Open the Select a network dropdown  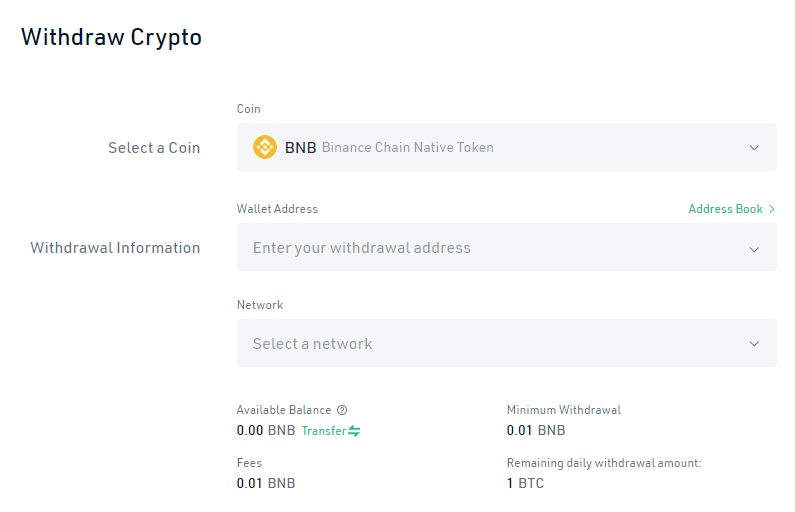coord(507,343)
